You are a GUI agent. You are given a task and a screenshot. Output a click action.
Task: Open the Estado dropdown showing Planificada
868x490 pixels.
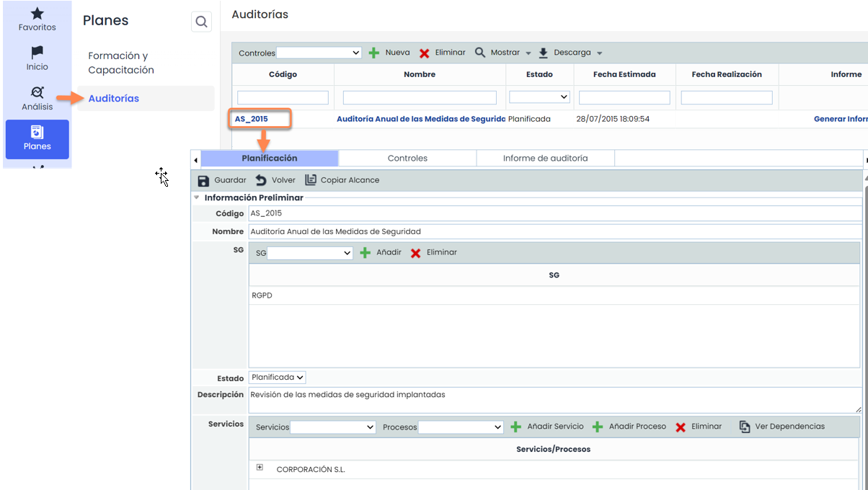pos(277,377)
